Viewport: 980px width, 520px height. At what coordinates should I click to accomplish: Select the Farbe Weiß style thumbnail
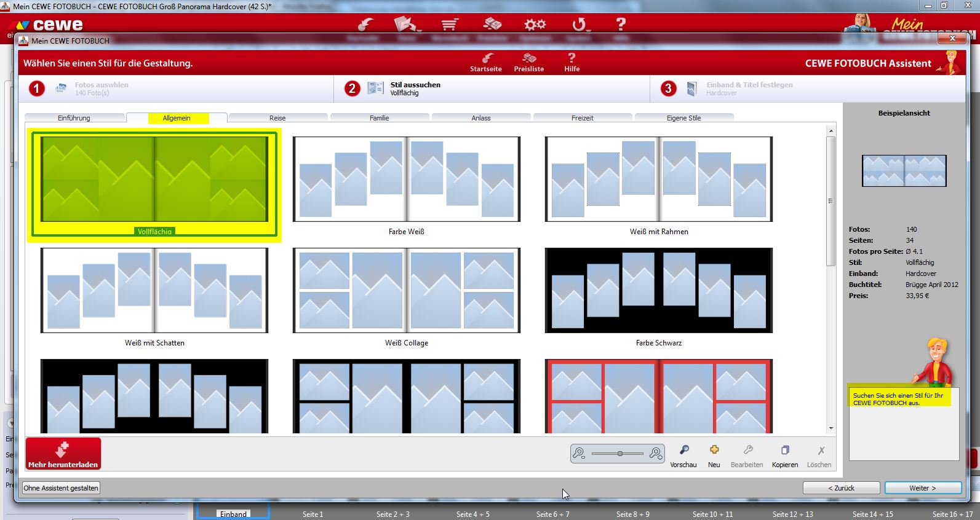[407, 179]
